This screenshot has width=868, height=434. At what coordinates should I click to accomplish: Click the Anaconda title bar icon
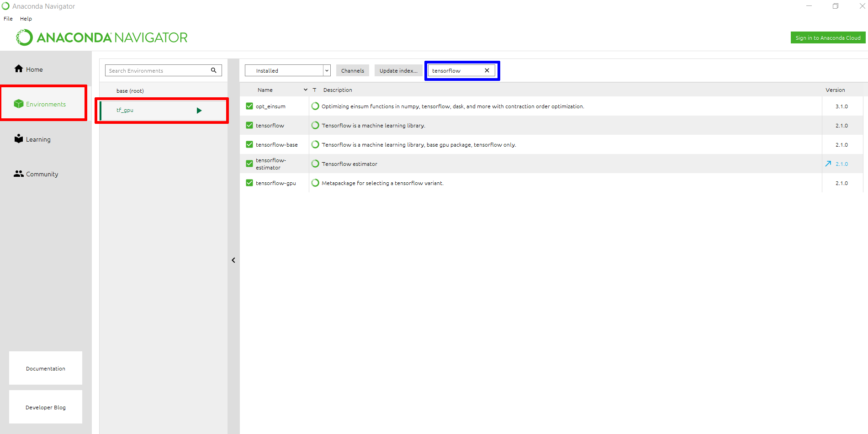[5, 6]
